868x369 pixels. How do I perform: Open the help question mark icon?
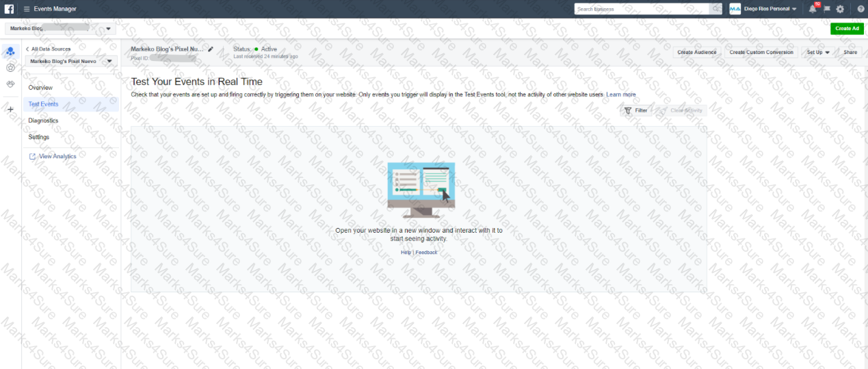(860, 9)
